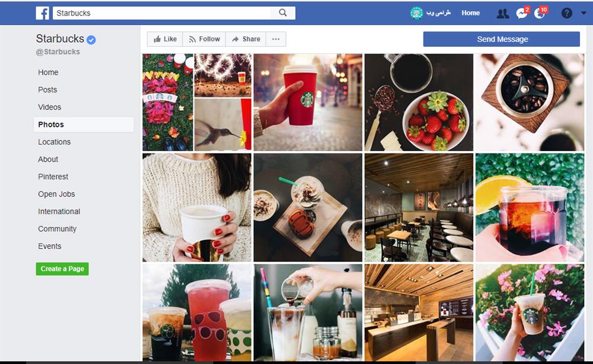Follow the Starbucks page
The height and width of the screenshot is (364, 593).
204,39
